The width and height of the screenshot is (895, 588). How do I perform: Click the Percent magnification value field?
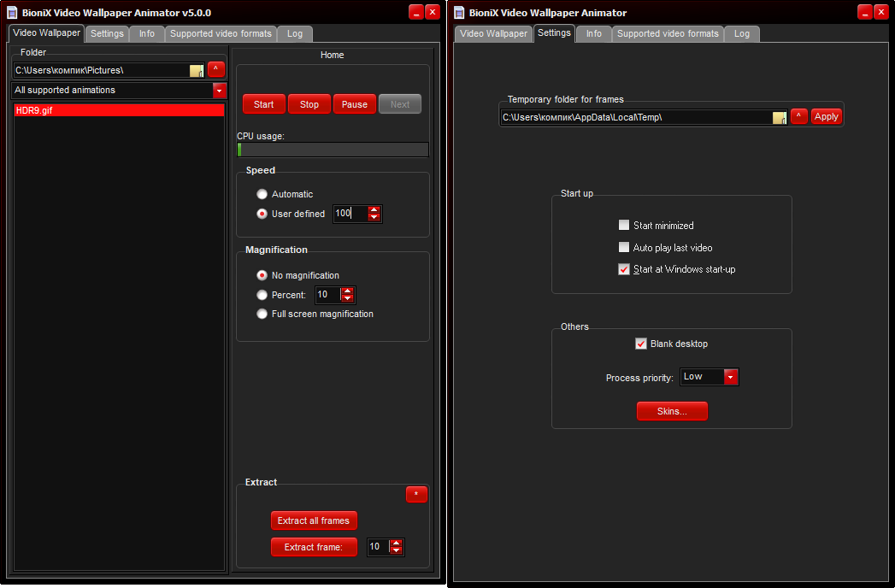(x=328, y=295)
